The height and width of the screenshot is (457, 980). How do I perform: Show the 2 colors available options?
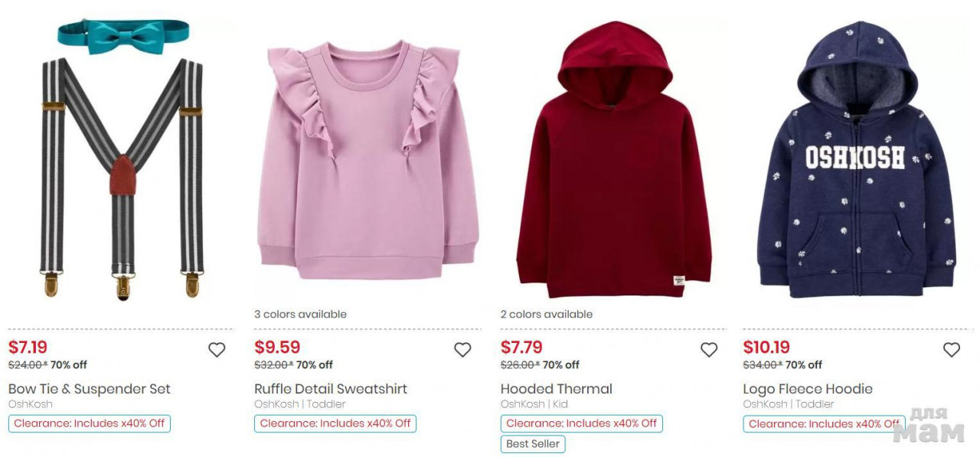[x=547, y=315]
